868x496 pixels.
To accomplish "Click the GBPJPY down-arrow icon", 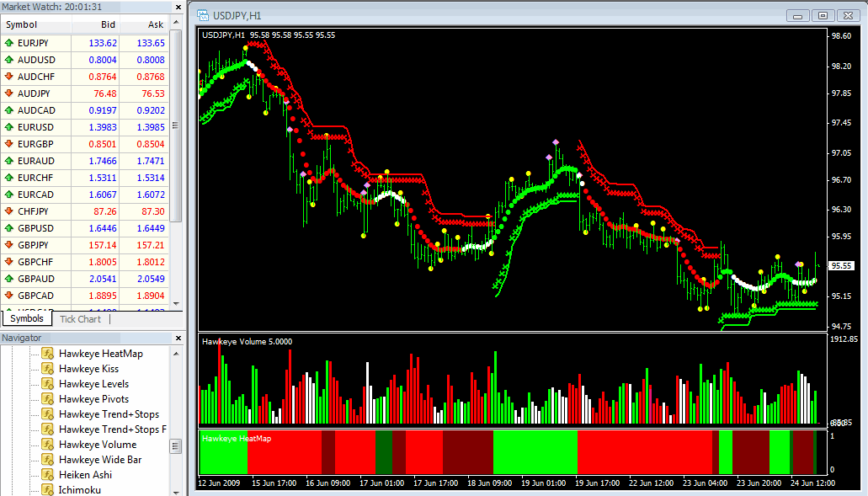I will pos(9,245).
